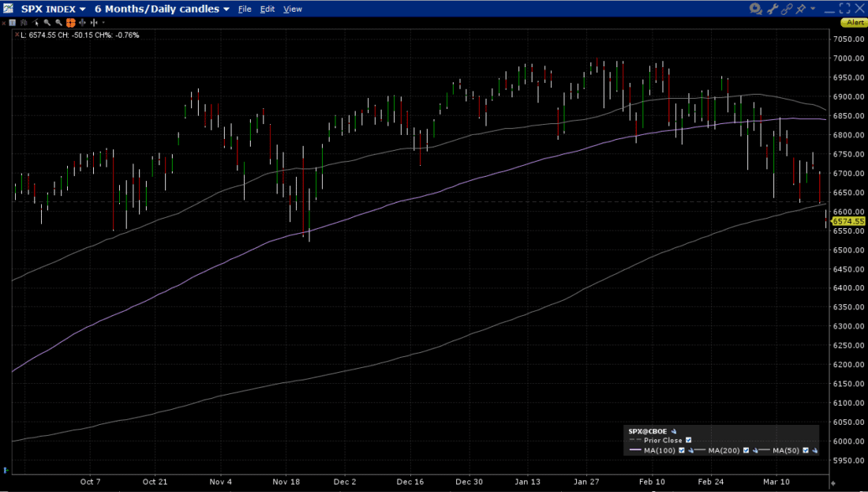The image size is (868, 492).
Task: Open the File menu
Action: click(x=245, y=9)
